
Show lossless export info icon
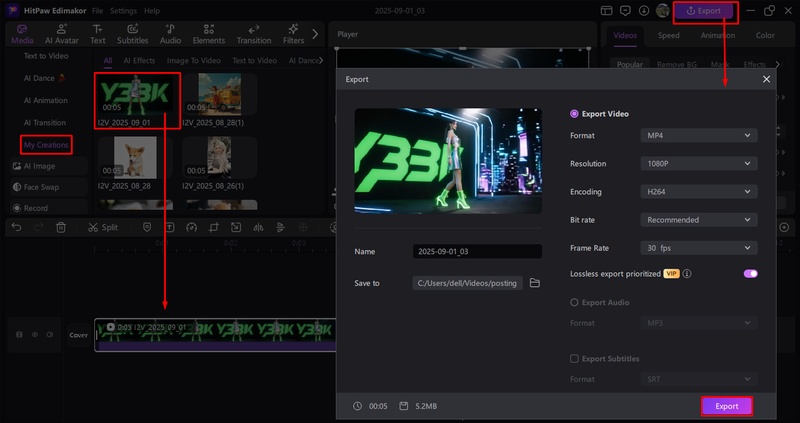pyautogui.click(x=687, y=274)
